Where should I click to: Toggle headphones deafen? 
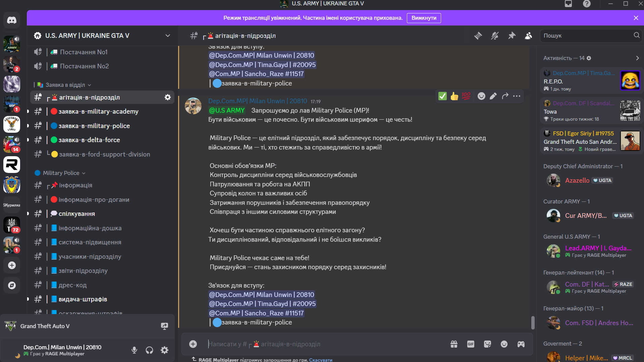pos(149,350)
